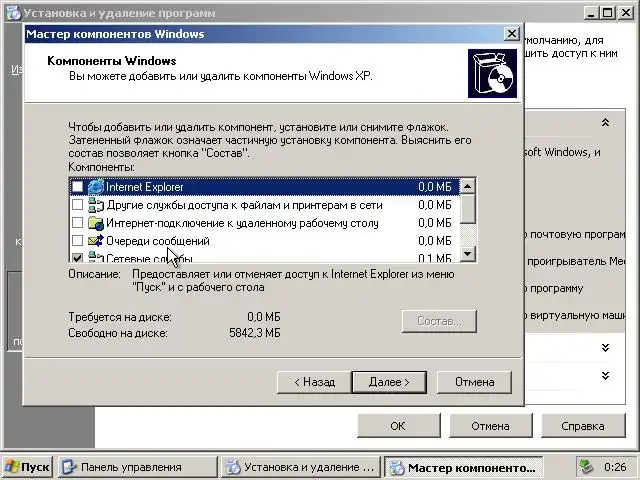
Task: Select Другие службы доступа к файлам row
Action: point(265,205)
